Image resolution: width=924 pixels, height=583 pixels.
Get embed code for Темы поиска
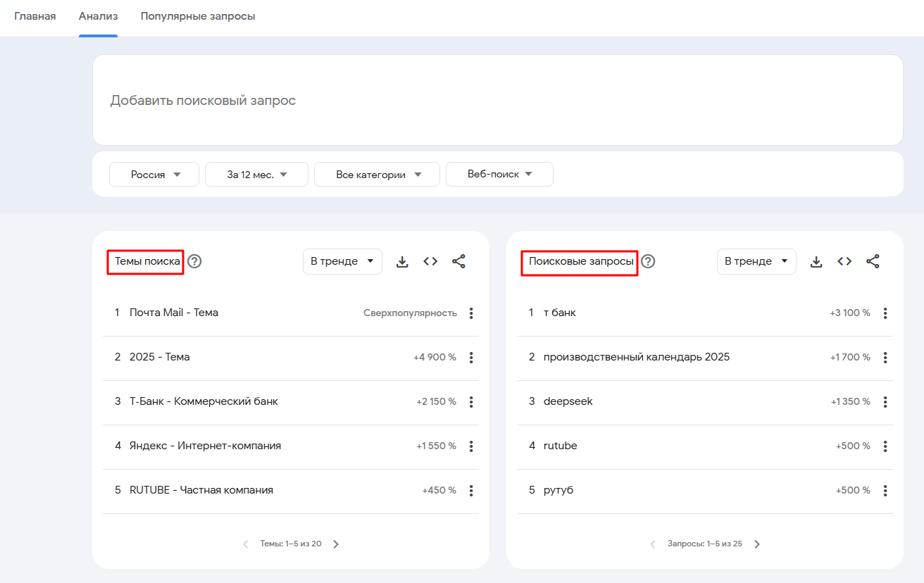tap(430, 261)
